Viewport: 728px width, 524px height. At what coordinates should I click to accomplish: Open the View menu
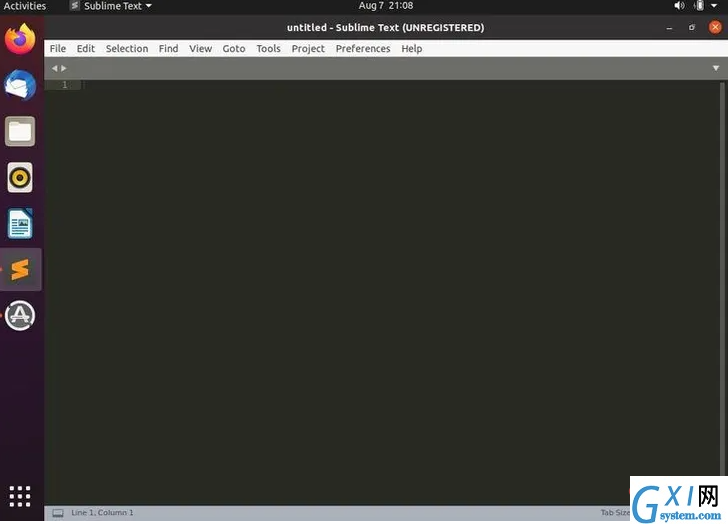coord(200,49)
